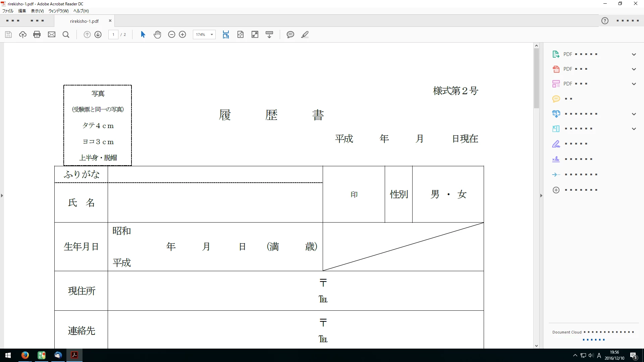Click the Zoom in plus icon
Screen dimensions: 644x362
pyautogui.click(x=182, y=35)
